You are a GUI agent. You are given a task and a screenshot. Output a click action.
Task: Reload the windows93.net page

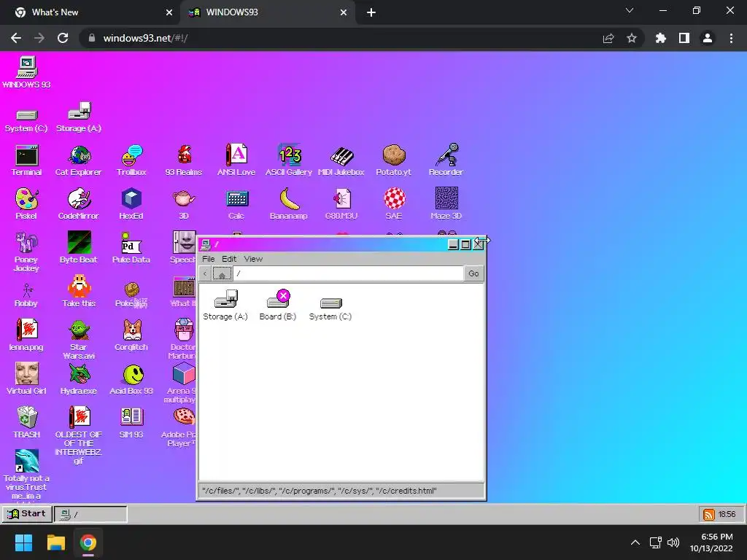63,38
